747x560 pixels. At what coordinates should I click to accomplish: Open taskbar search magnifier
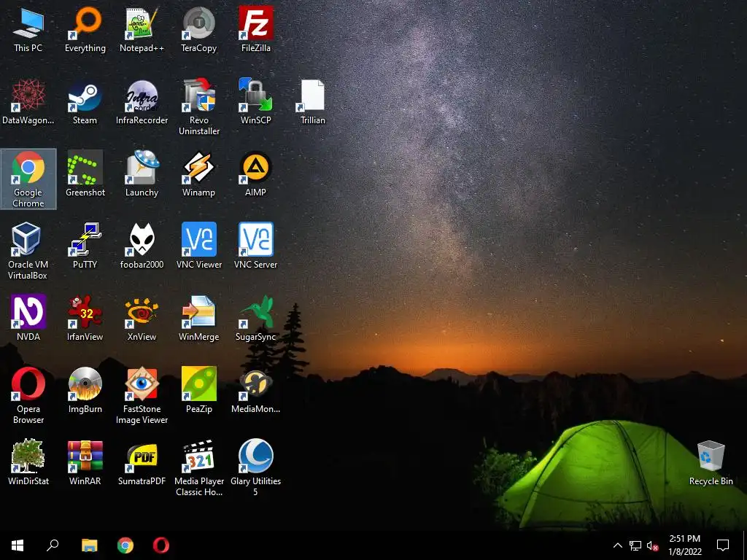(53, 545)
